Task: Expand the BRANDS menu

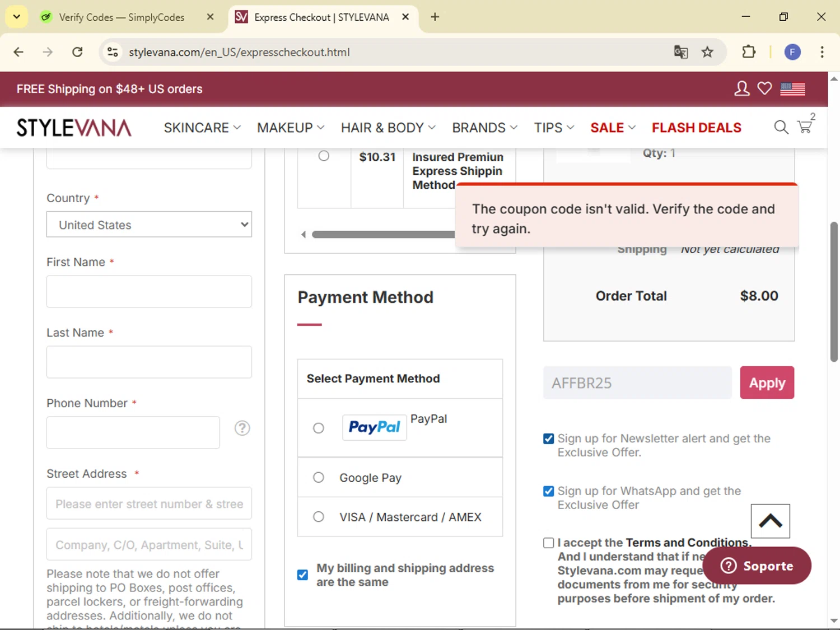Action: click(484, 128)
